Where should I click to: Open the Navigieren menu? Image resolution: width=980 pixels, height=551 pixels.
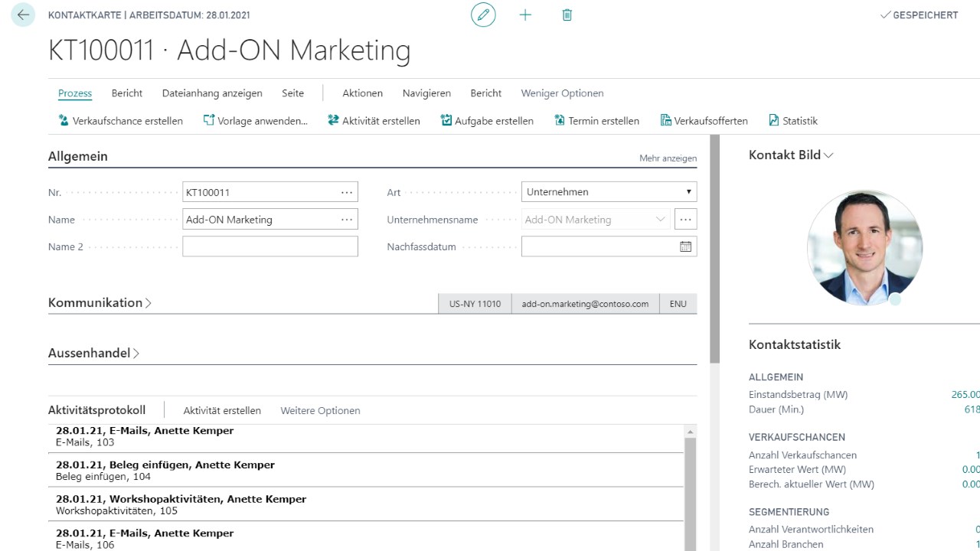point(426,93)
